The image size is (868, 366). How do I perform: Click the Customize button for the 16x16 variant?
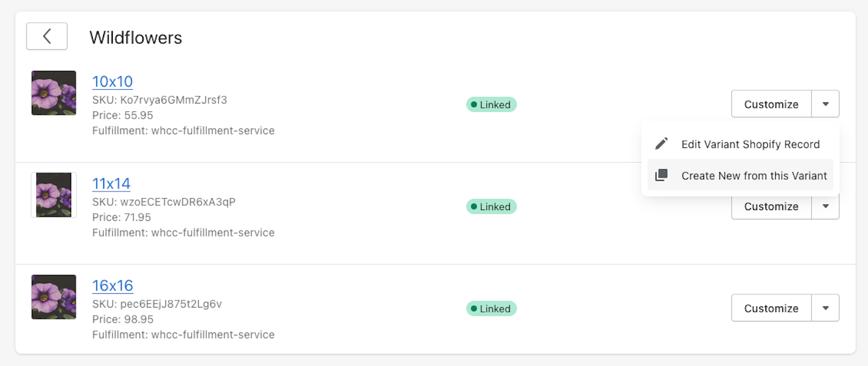coord(771,308)
